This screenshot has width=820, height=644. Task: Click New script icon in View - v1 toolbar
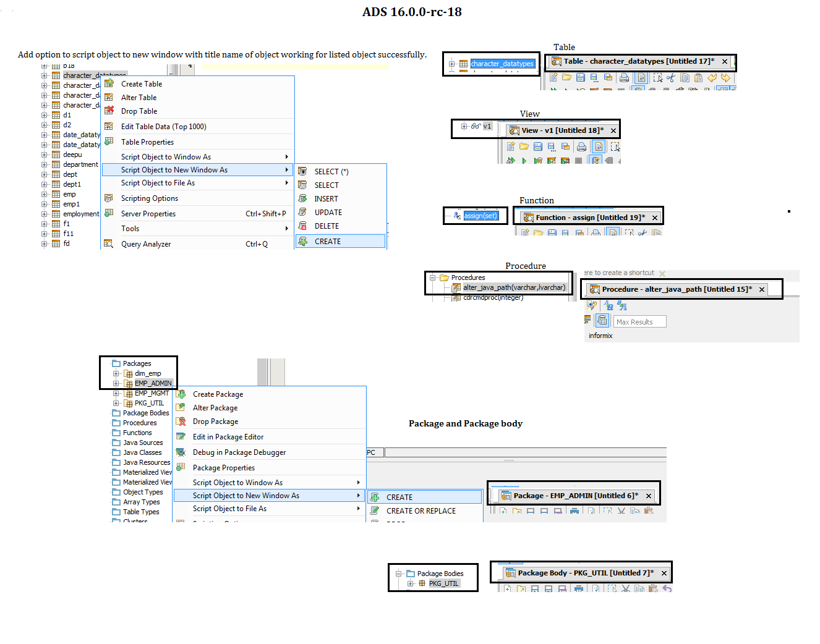point(510,146)
